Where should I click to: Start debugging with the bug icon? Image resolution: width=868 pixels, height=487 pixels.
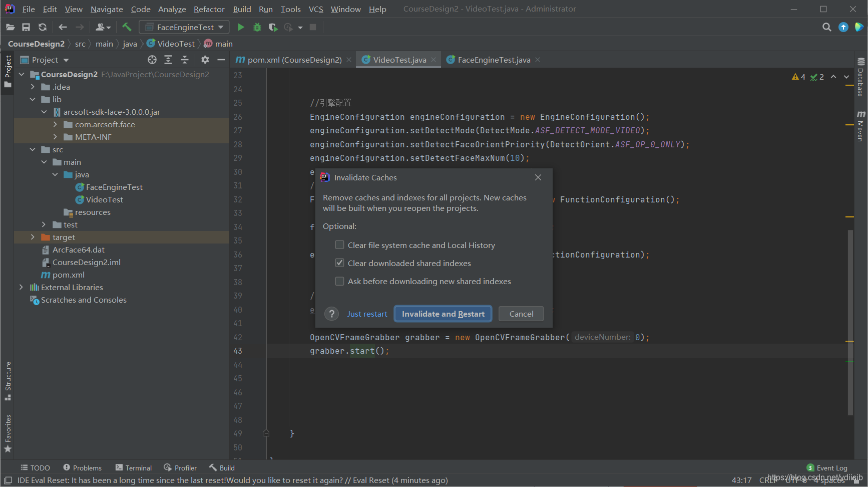[257, 27]
